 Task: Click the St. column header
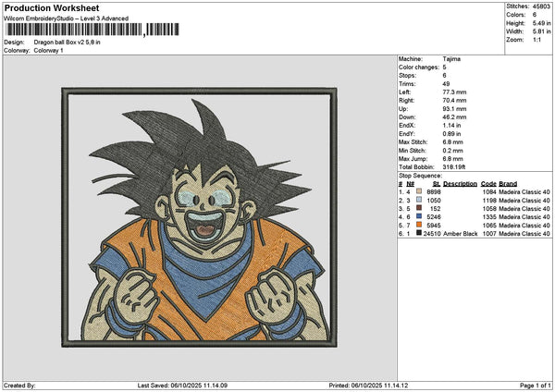pyautogui.click(x=437, y=184)
